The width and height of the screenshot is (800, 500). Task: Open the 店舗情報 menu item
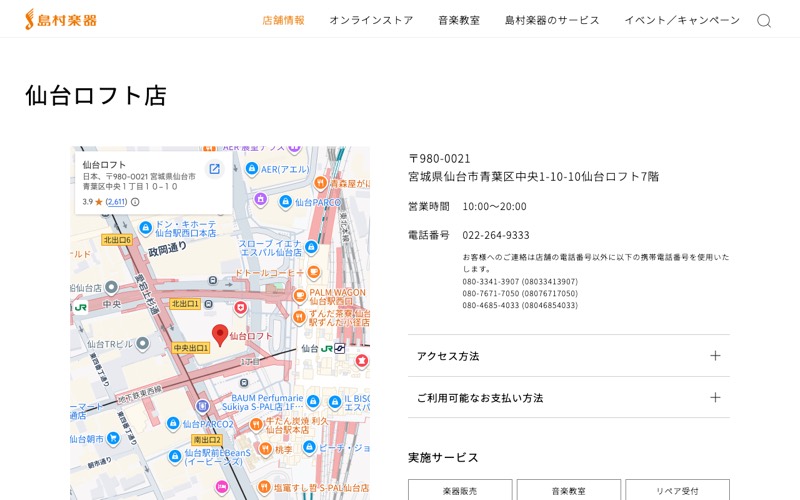pos(283,20)
